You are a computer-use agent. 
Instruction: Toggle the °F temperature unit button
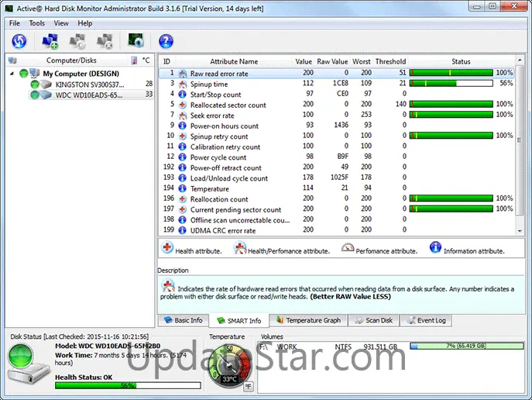(x=249, y=386)
